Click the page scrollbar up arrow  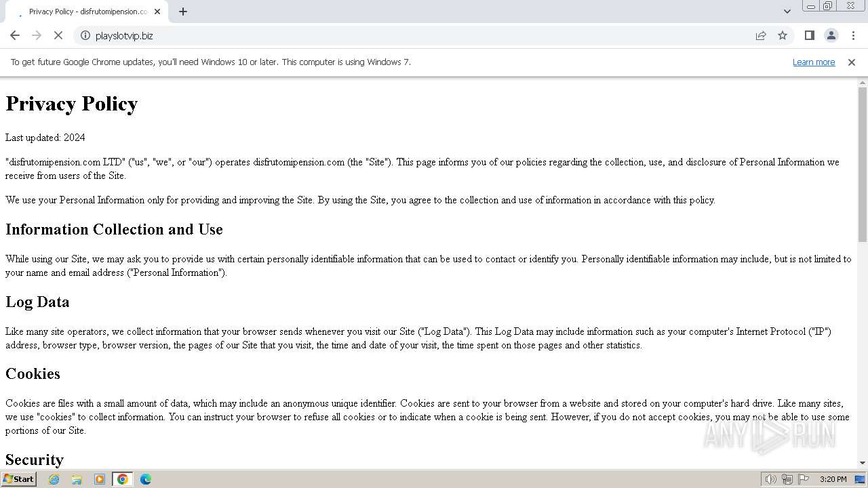coord(863,82)
